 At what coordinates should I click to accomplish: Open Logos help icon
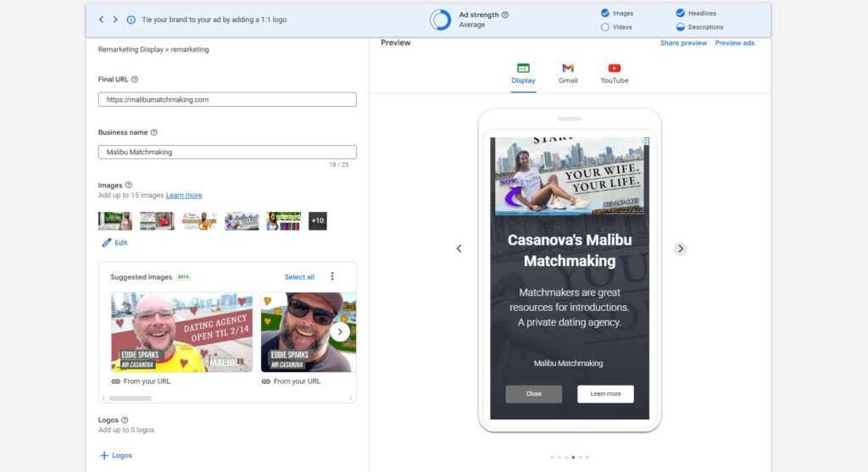tap(125, 420)
